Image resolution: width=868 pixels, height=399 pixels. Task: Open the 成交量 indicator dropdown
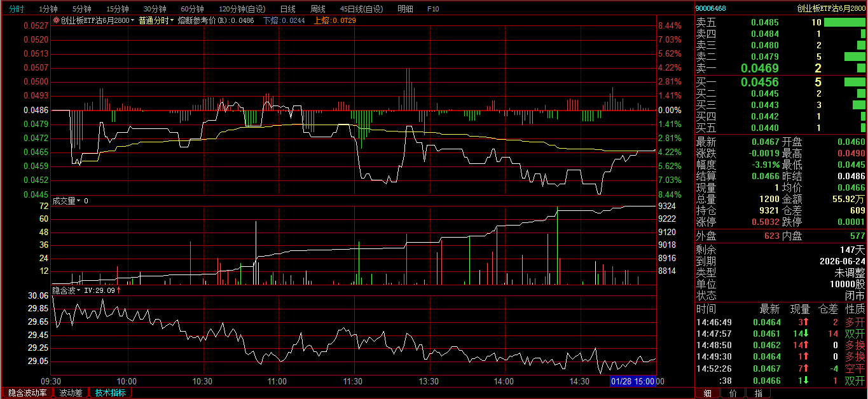click(67, 201)
